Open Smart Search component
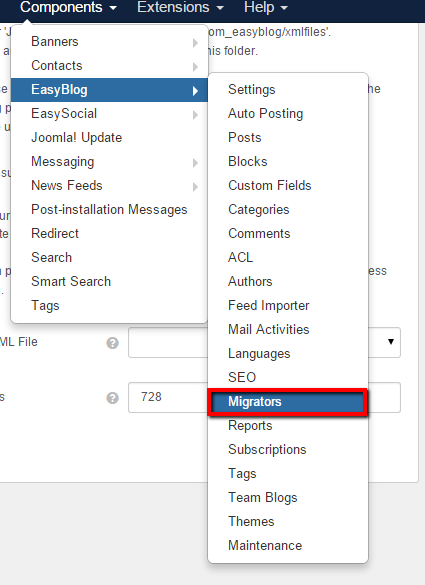Viewport: 425px width, 585px height. (109, 282)
